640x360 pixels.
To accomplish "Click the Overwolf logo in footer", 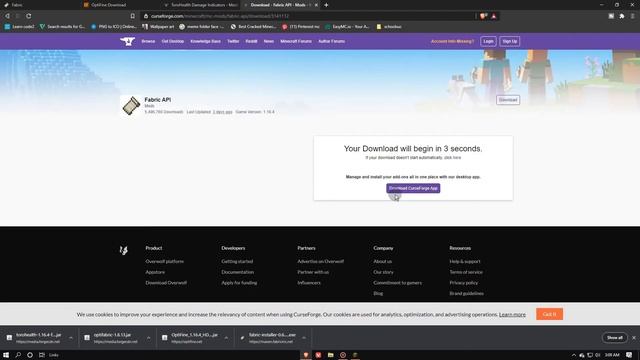I will (124, 250).
